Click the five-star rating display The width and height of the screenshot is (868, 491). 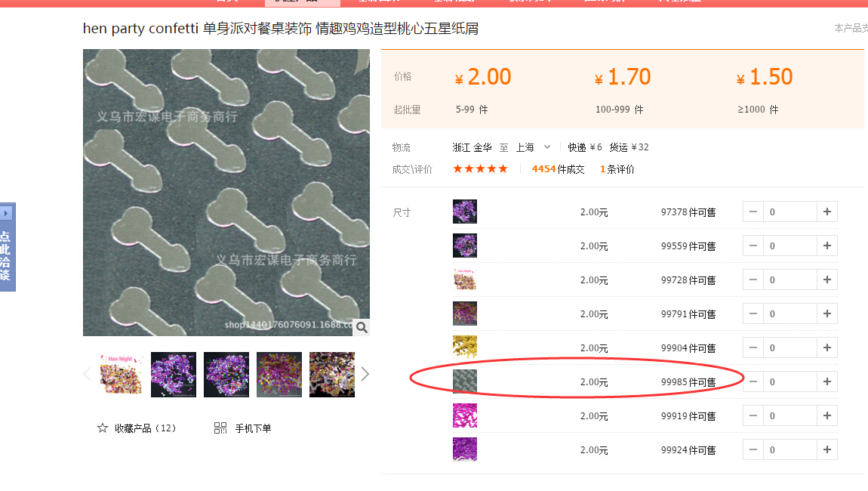[x=480, y=169]
